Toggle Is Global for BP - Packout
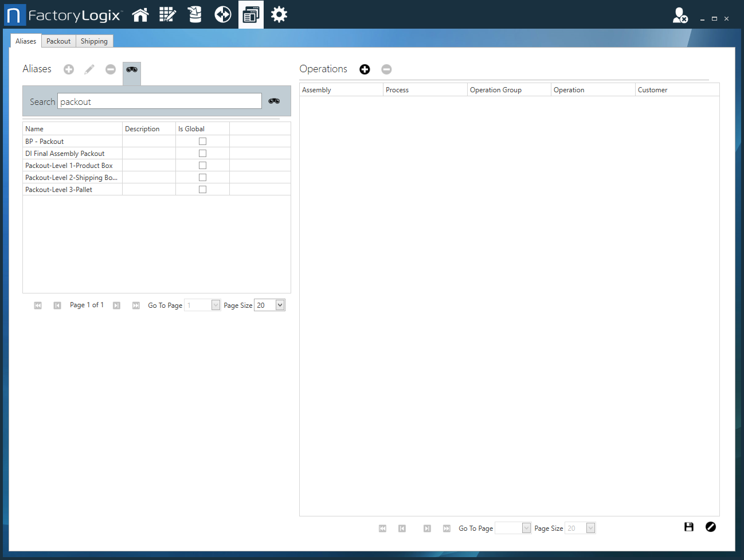The image size is (744, 560). coord(202,142)
